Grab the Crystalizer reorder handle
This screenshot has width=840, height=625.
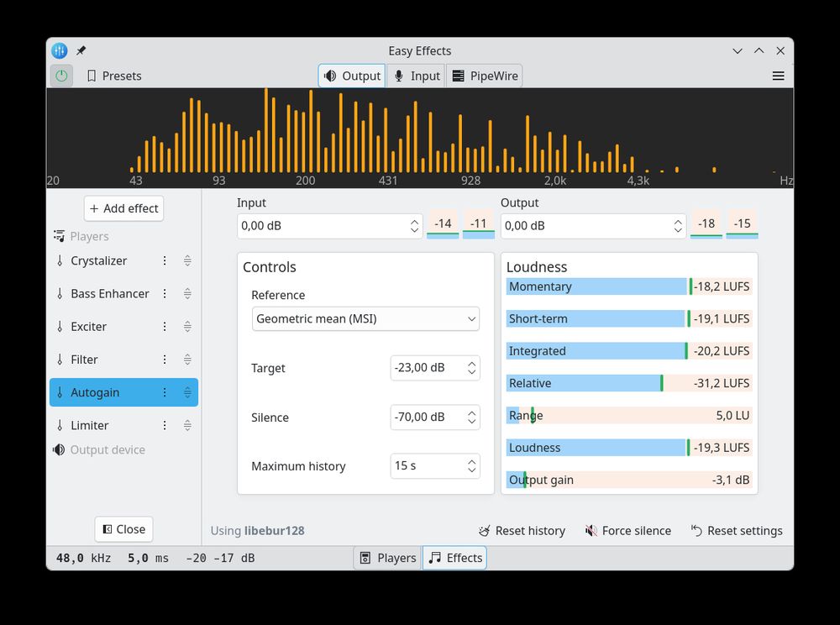click(187, 260)
